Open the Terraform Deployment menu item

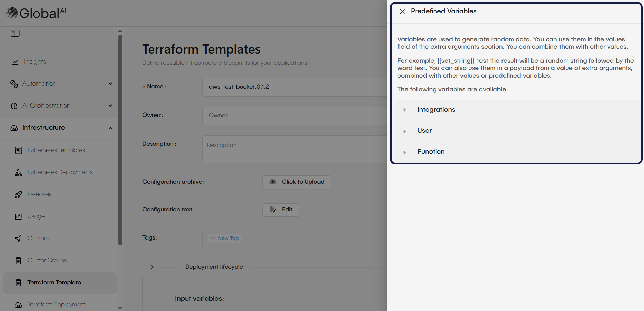point(56,304)
